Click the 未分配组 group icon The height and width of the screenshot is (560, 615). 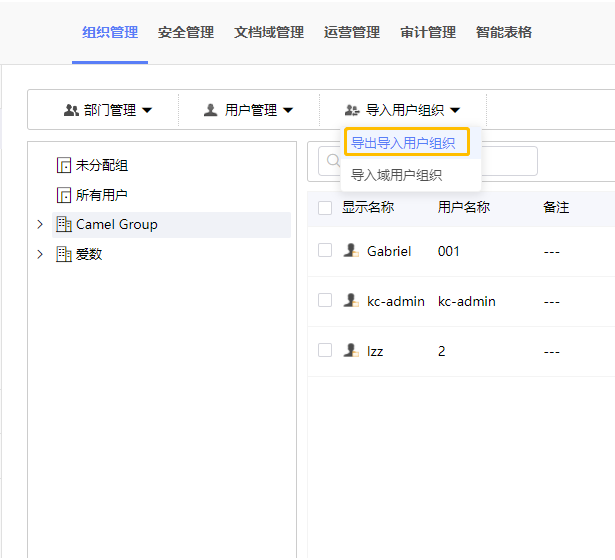pos(64,165)
